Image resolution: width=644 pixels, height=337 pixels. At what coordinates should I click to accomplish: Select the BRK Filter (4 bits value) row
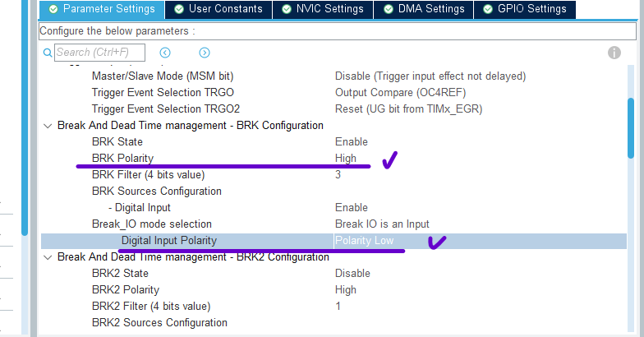(148, 174)
